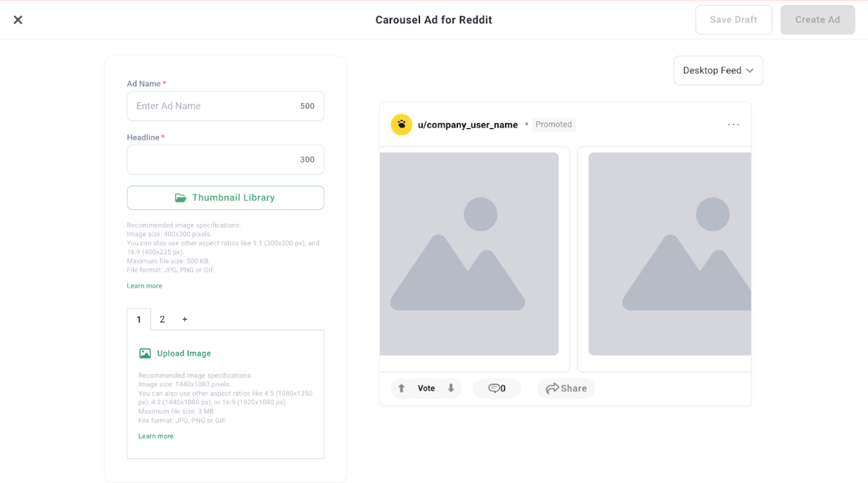Viewport: 868px width, 483px height.
Task: Select carousel card tab 1
Action: (x=139, y=319)
